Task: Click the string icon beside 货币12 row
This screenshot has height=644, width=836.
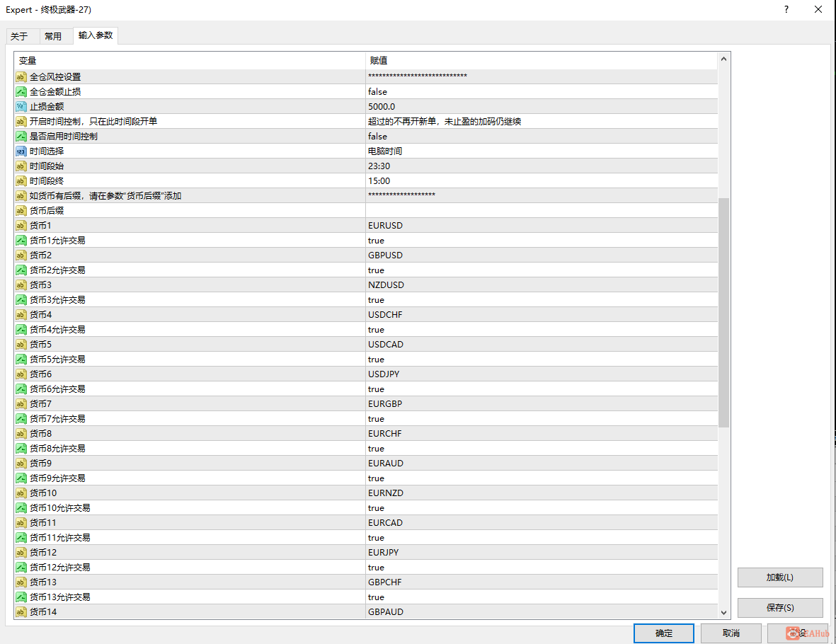Action: point(21,553)
